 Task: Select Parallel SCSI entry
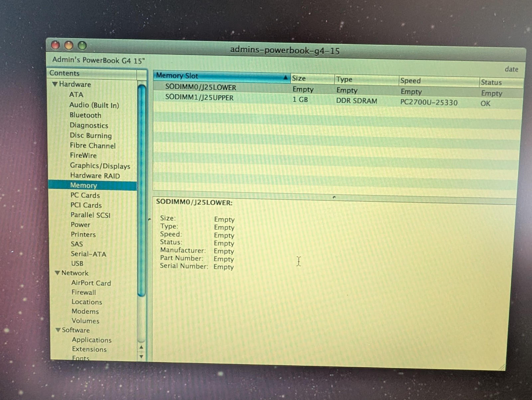click(90, 215)
